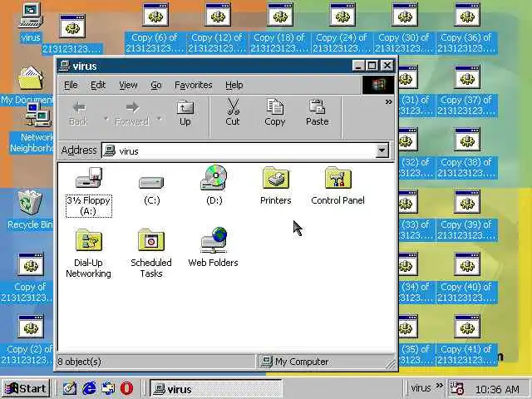Click the window system icon in the title bar

click(x=65, y=66)
